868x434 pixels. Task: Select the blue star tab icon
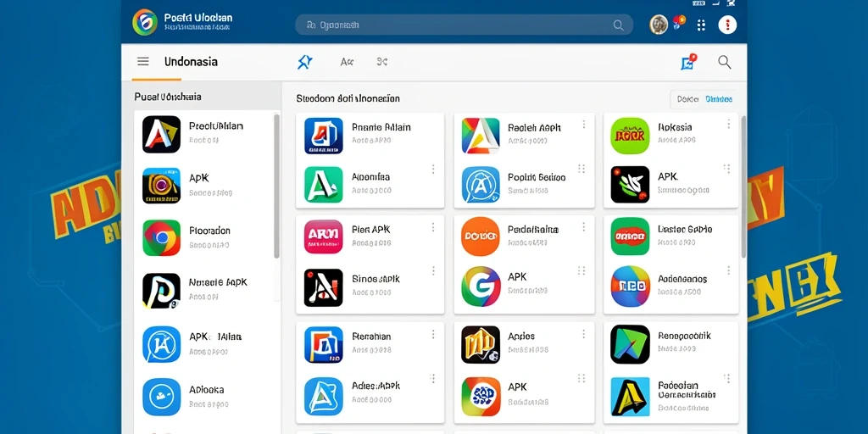coord(304,62)
